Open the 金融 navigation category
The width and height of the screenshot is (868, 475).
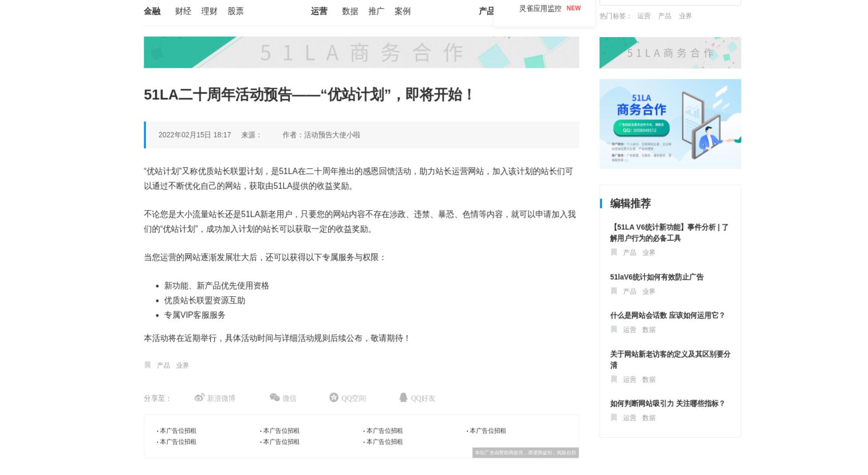tap(152, 11)
